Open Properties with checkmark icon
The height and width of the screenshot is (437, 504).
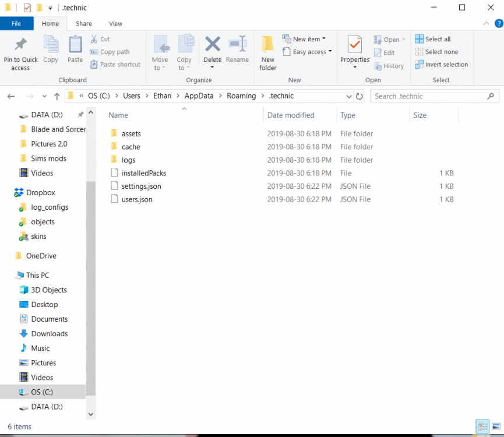(x=355, y=44)
